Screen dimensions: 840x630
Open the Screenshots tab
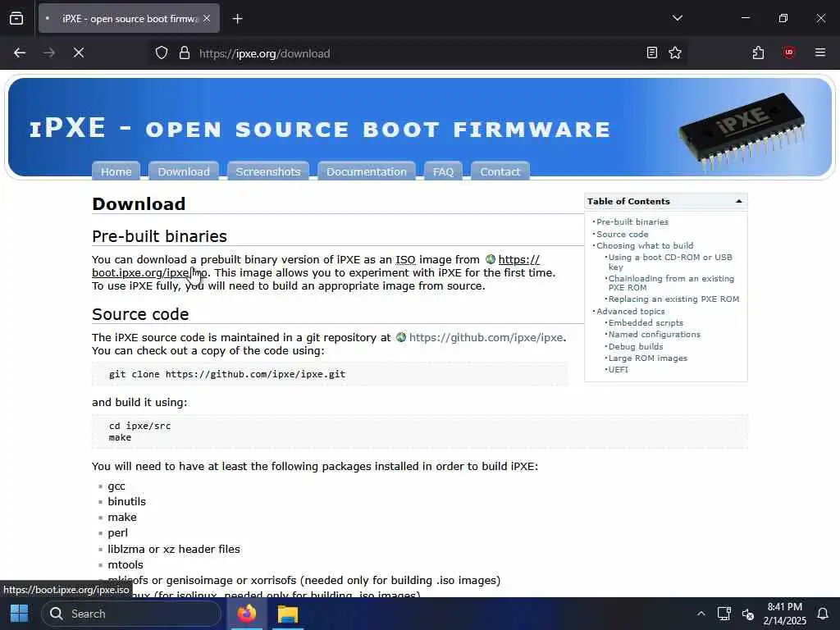tap(268, 171)
